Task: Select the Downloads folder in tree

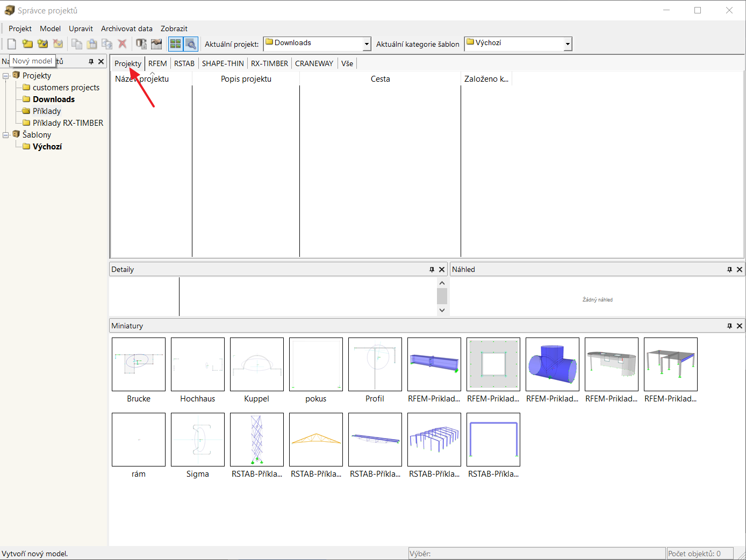Action: tap(54, 99)
